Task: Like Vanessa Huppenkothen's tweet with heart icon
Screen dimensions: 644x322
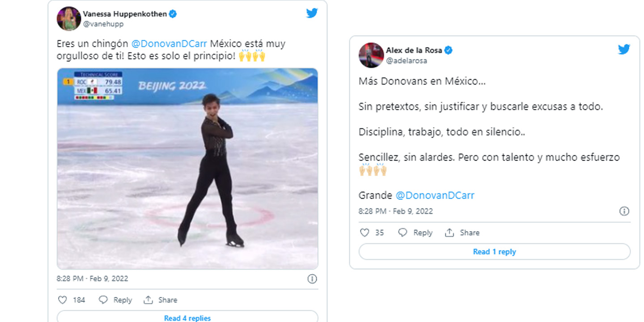Action: [63, 300]
